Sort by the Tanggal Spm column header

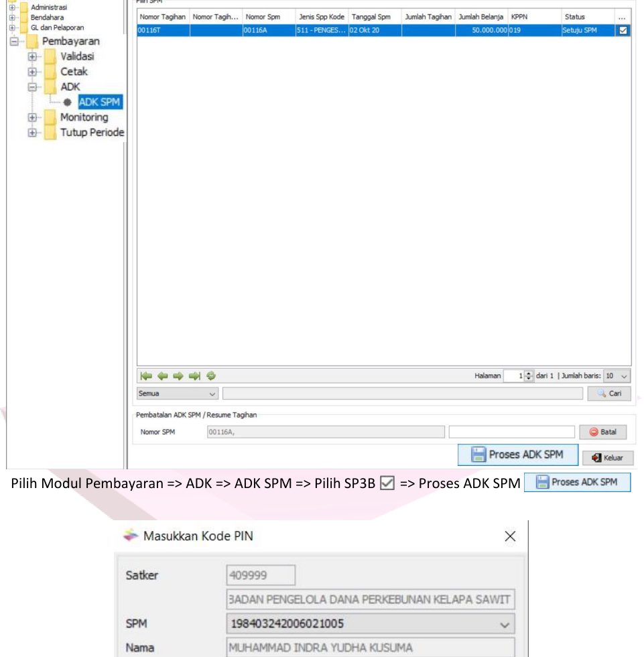coord(375,17)
